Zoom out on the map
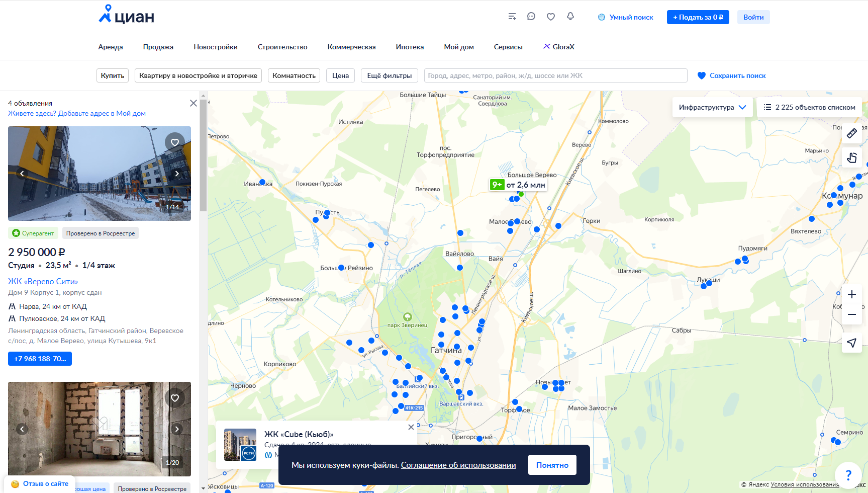Screen dimensions: 868x493 point(852,314)
